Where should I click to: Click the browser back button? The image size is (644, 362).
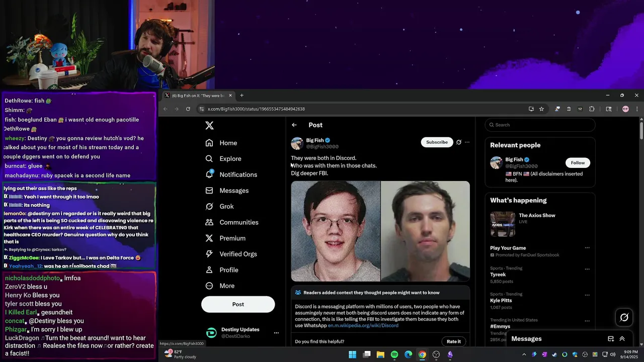click(x=166, y=109)
